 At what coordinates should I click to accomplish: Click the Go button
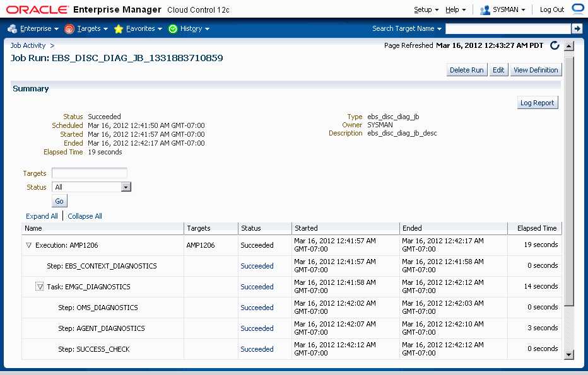(59, 201)
